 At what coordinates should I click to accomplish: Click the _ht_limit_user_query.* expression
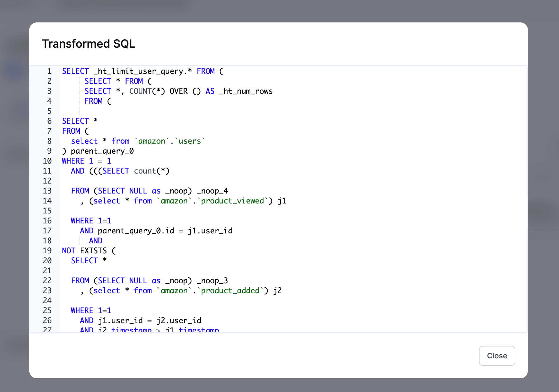click(x=142, y=71)
